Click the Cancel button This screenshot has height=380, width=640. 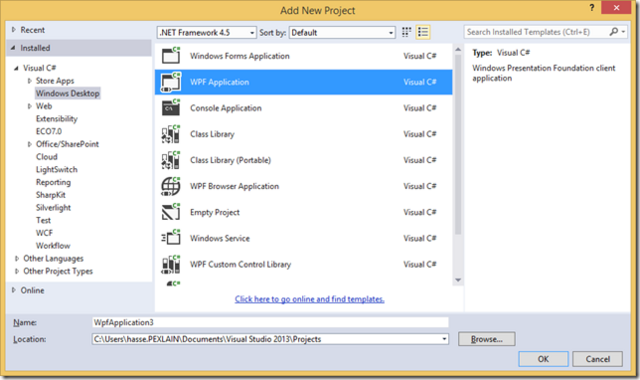[x=598, y=359]
